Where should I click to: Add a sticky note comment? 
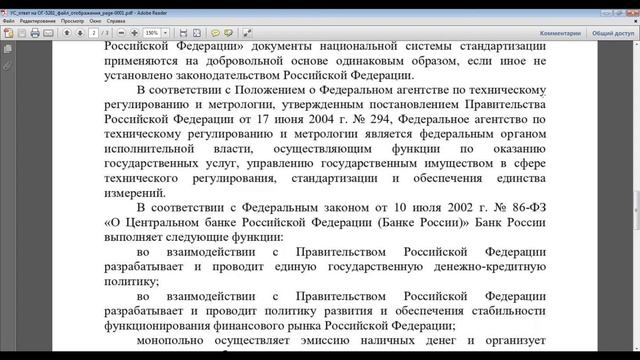(x=215, y=33)
